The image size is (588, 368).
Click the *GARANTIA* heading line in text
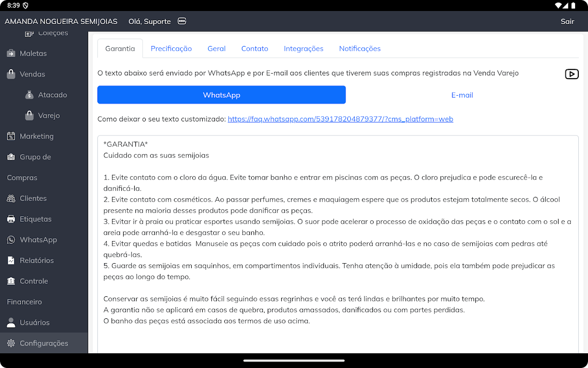click(126, 144)
